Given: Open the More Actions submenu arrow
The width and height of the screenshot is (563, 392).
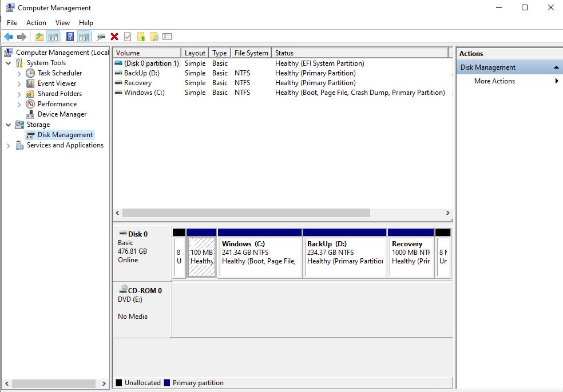Looking at the screenshot, I should [x=557, y=81].
